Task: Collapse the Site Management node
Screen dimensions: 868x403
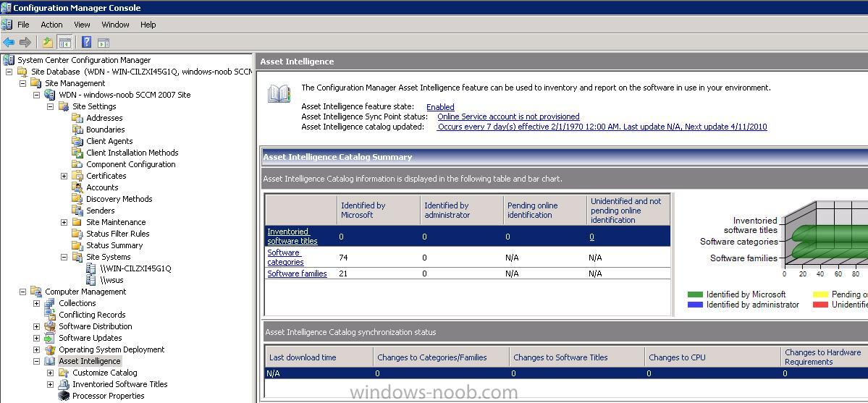Action: coord(22,84)
